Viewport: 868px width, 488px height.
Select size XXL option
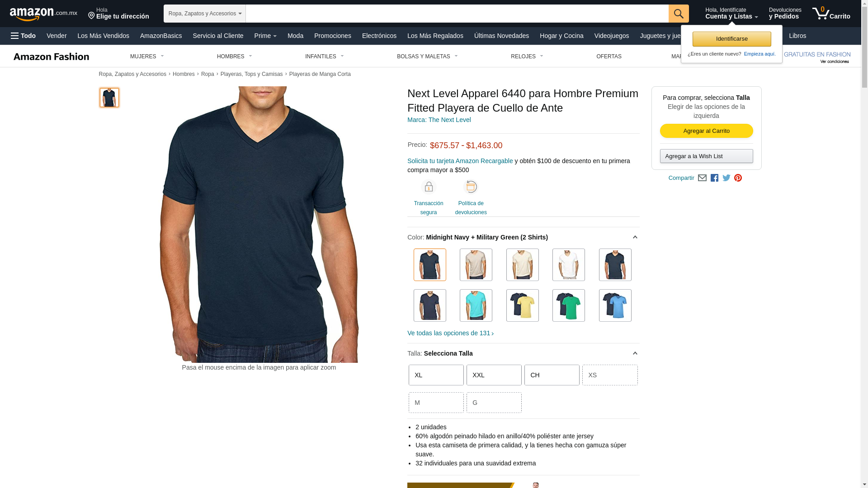(x=494, y=375)
